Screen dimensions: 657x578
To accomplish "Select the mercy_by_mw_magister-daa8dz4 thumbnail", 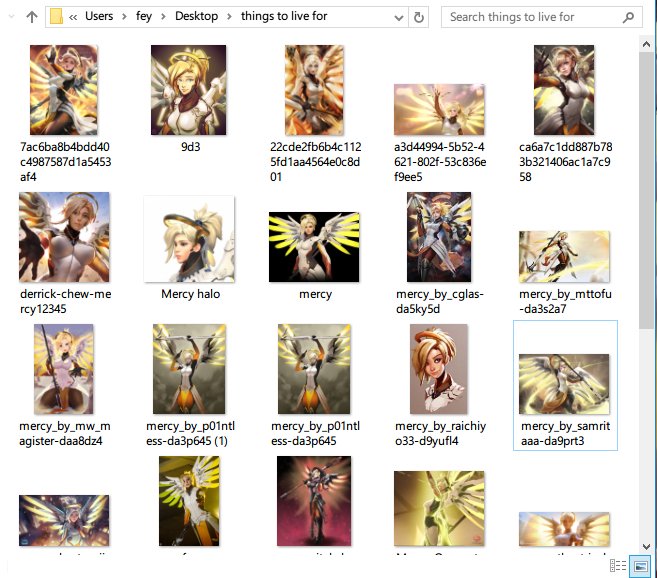I will [x=64, y=369].
